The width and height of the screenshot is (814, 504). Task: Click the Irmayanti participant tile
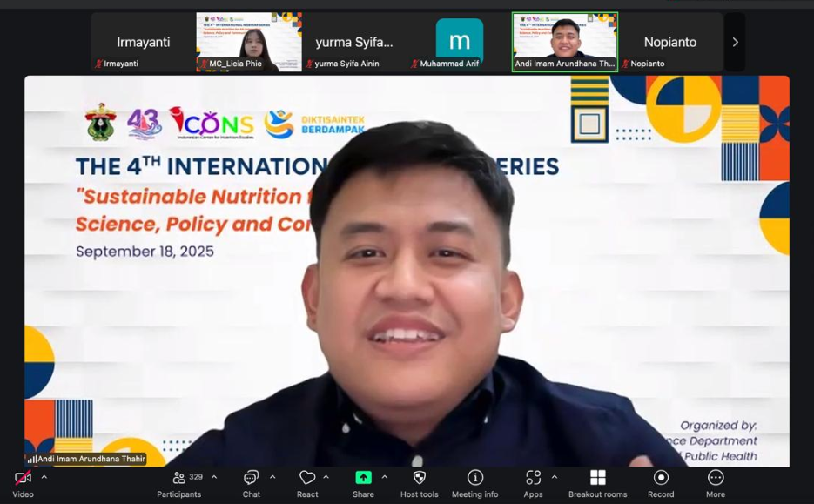tap(144, 41)
